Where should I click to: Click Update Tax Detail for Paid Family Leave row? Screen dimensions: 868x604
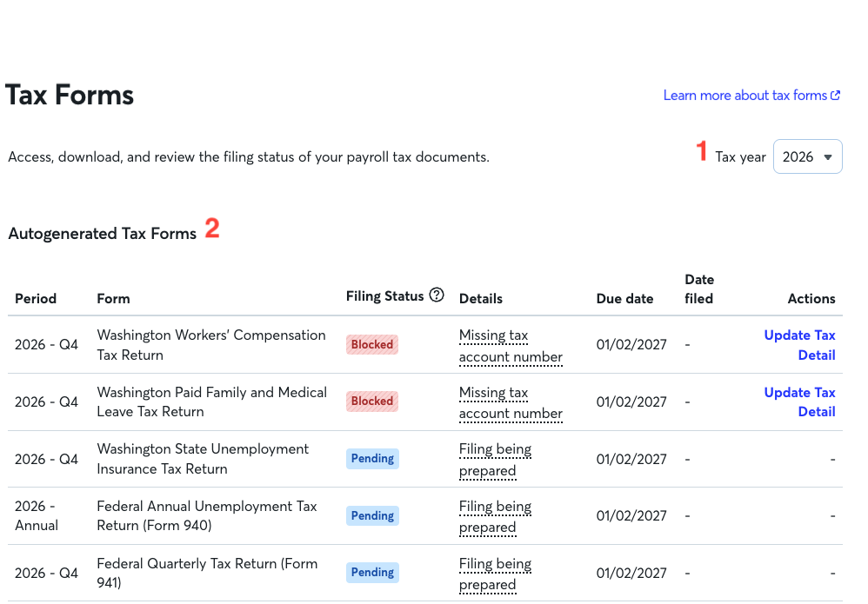[x=799, y=402]
